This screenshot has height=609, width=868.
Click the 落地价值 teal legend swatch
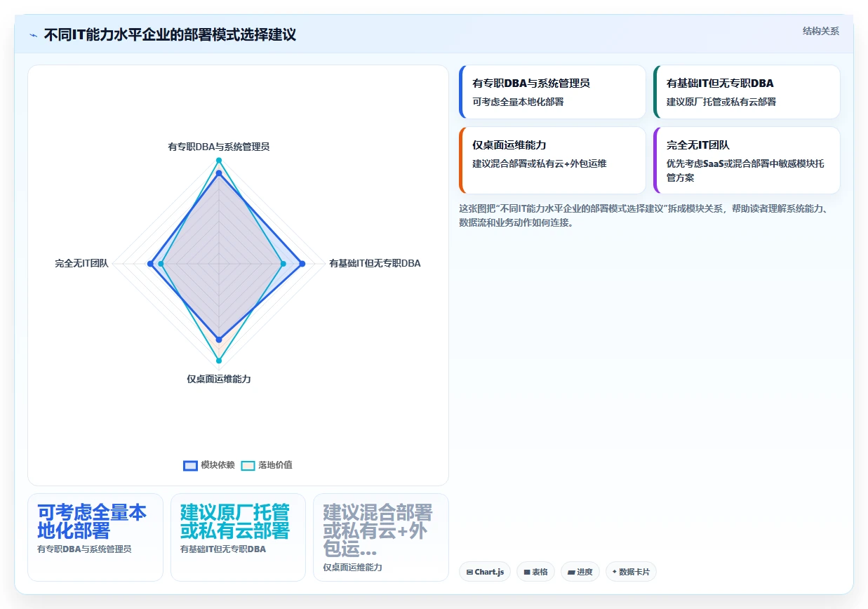click(248, 465)
